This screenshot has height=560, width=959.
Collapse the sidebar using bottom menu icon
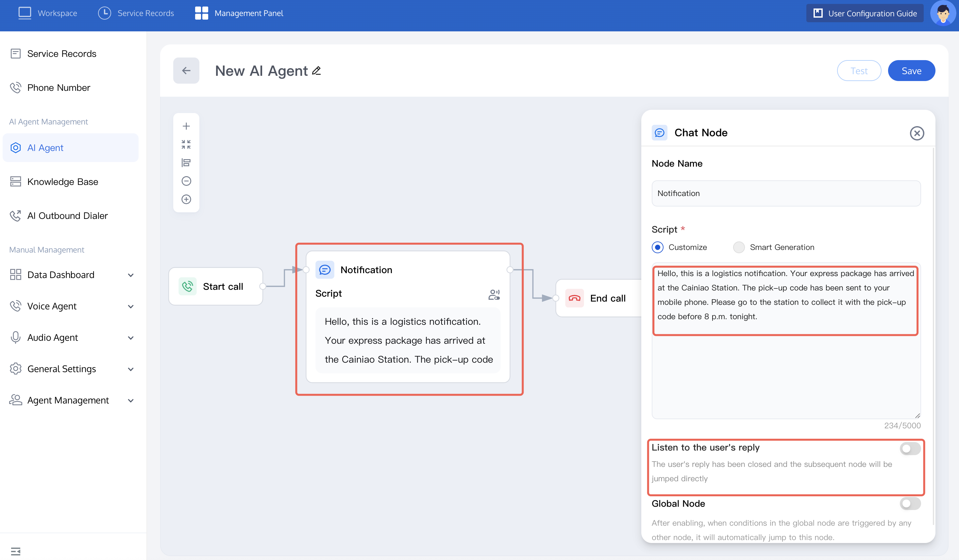point(16,551)
